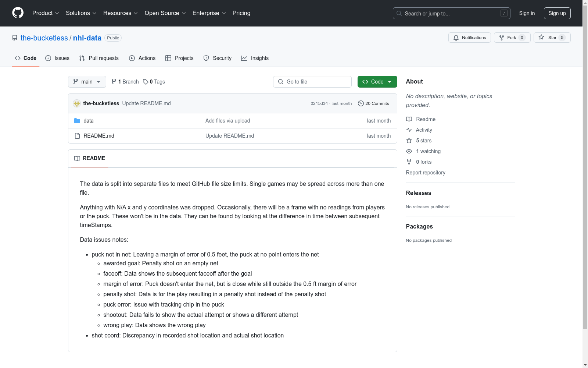Open the Update README.md commit message in header row

click(x=146, y=103)
